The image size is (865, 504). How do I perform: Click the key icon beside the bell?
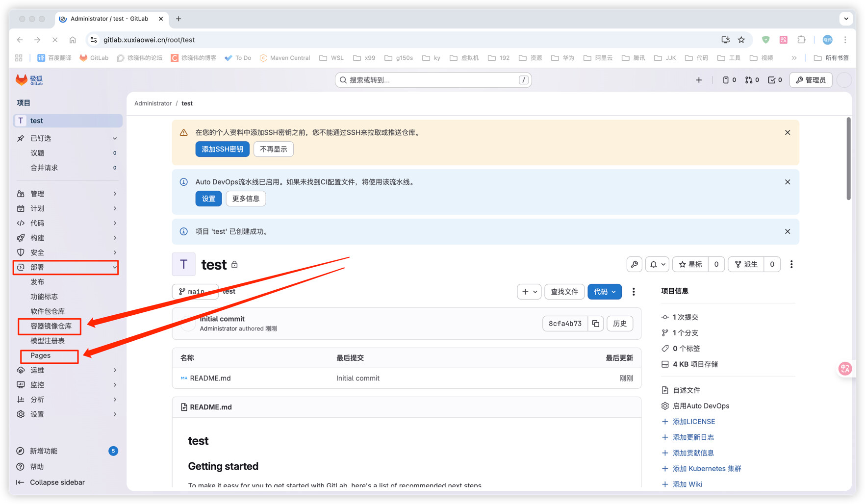(x=635, y=264)
